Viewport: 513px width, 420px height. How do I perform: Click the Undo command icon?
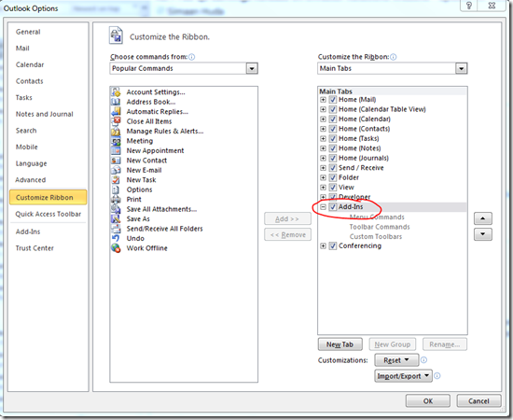[x=116, y=238]
